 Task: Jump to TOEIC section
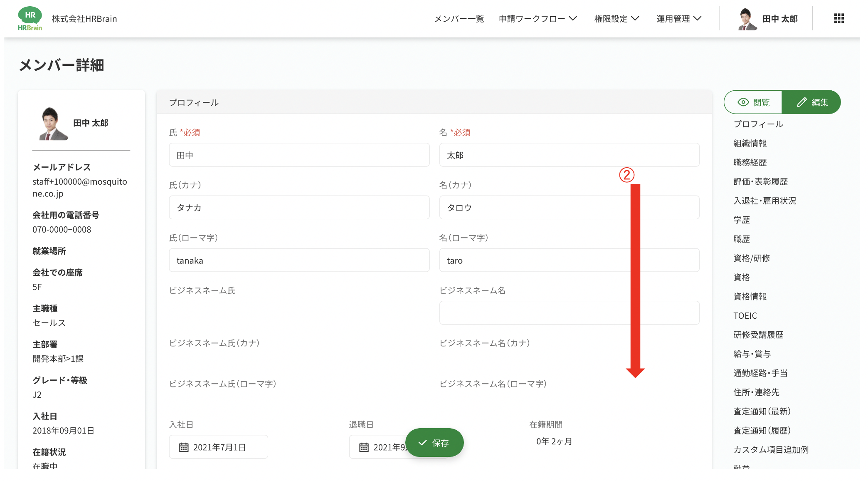(x=745, y=315)
